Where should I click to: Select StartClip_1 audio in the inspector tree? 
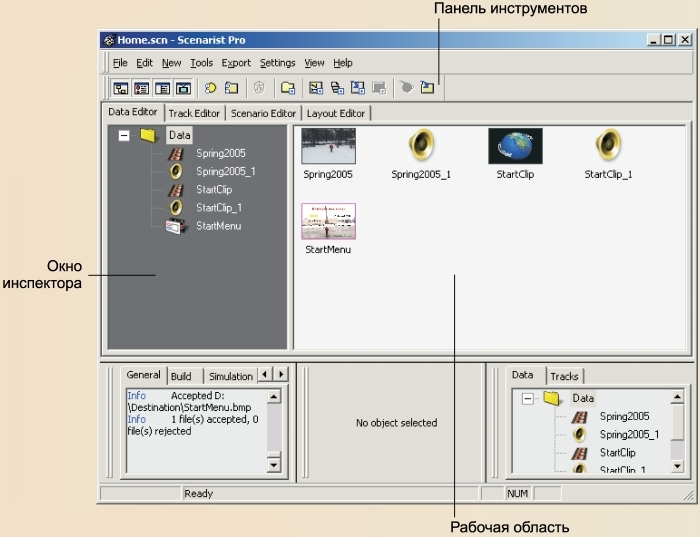219,208
